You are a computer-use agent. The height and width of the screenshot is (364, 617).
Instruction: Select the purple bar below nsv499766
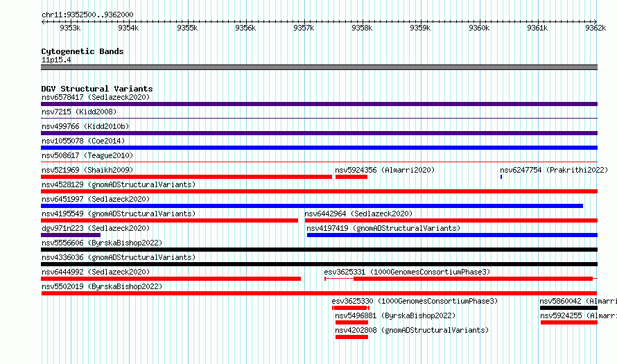coord(319,133)
